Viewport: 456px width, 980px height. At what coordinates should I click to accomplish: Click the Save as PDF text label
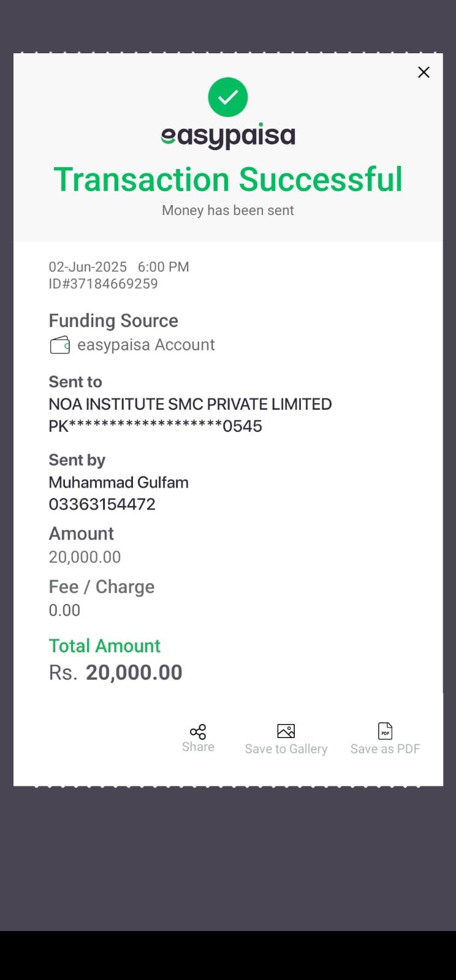click(x=385, y=749)
